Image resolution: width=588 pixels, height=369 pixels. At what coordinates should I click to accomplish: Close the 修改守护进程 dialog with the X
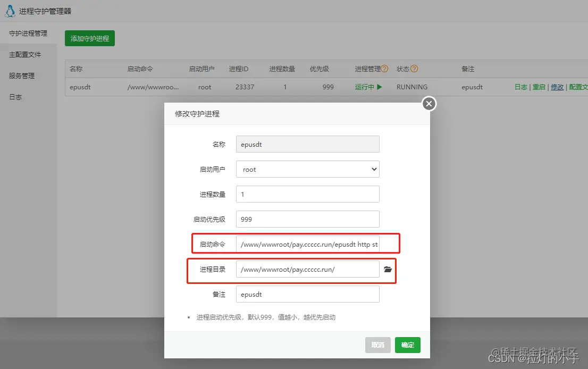point(429,104)
